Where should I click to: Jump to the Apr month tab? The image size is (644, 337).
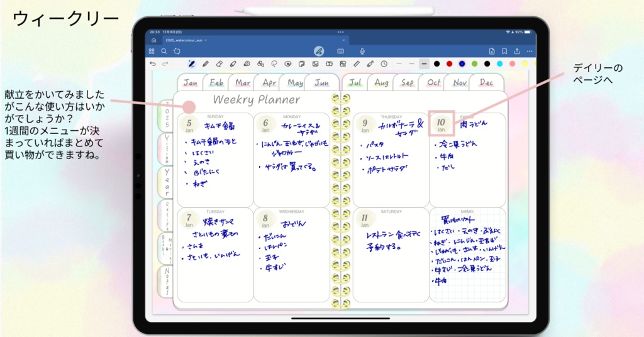pyautogui.click(x=269, y=82)
